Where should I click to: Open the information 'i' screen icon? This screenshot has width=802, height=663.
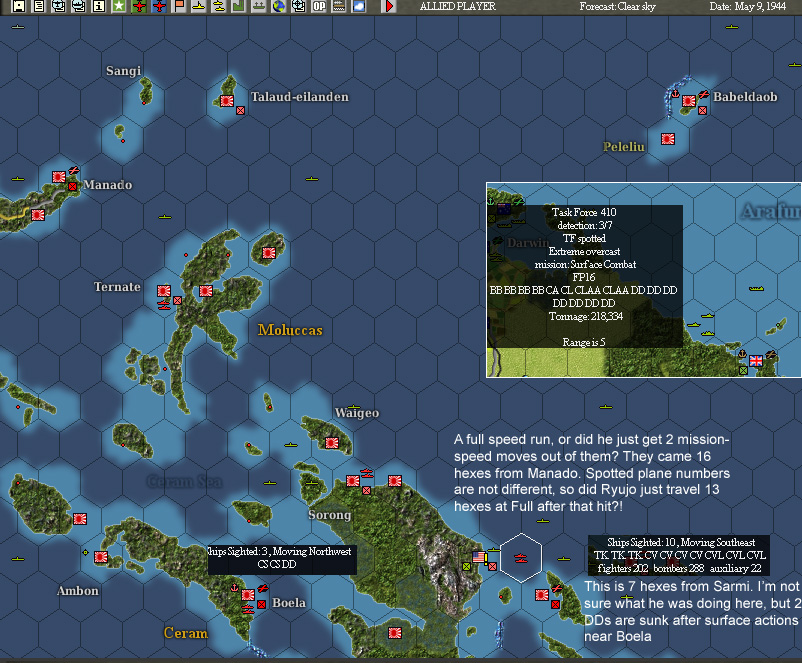click(99, 6)
